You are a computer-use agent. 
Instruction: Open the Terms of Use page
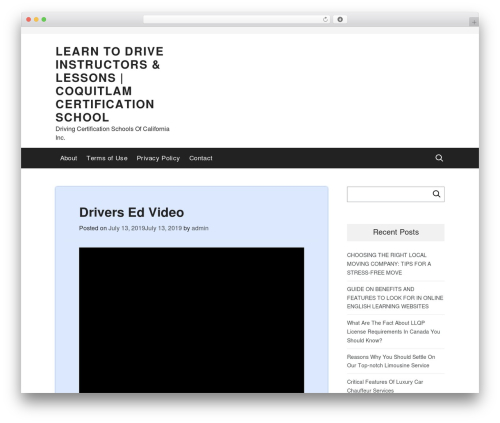click(x=107, y=158)
